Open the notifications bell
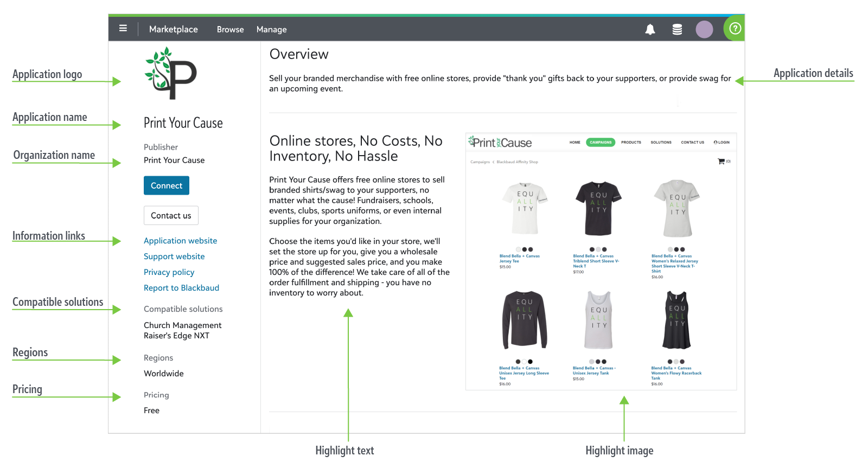Image resolution: width=868 pixels, height=475 pixels. (x=650, y=29)
